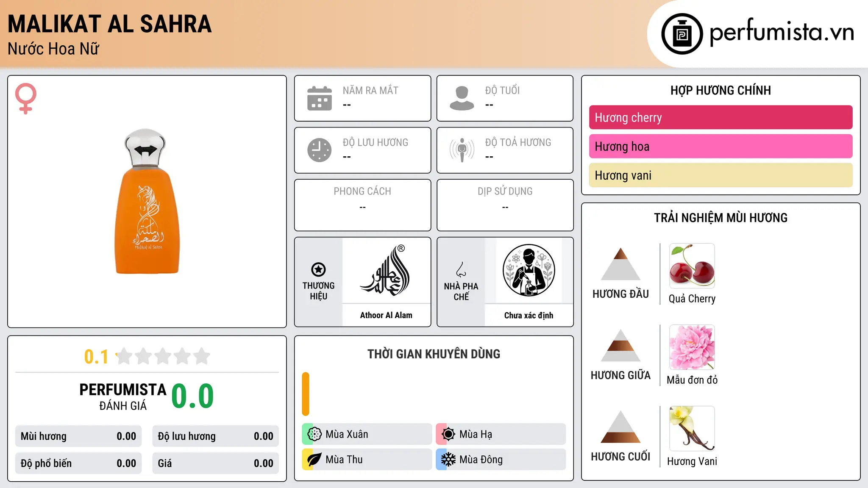Click the perfumer illustration circle icon
This screenshot has width=868, height=488.
(529, 270)
